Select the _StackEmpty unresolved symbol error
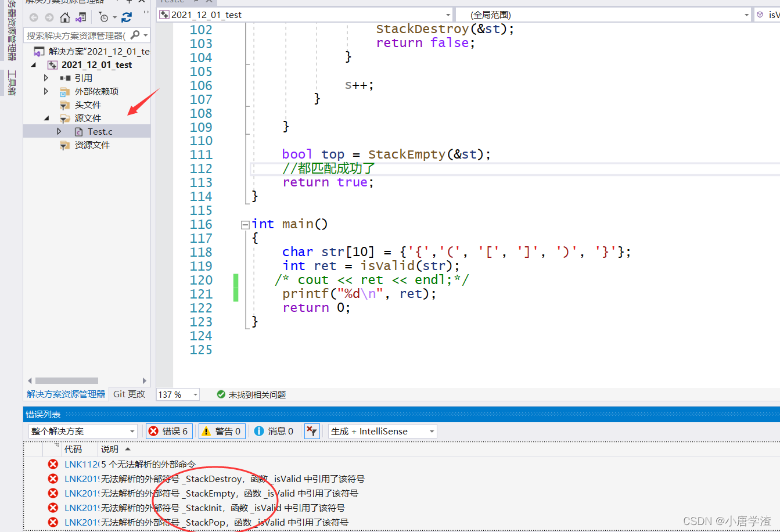The width and height of the screenshot is (780, 532). (x=401, y=493)
